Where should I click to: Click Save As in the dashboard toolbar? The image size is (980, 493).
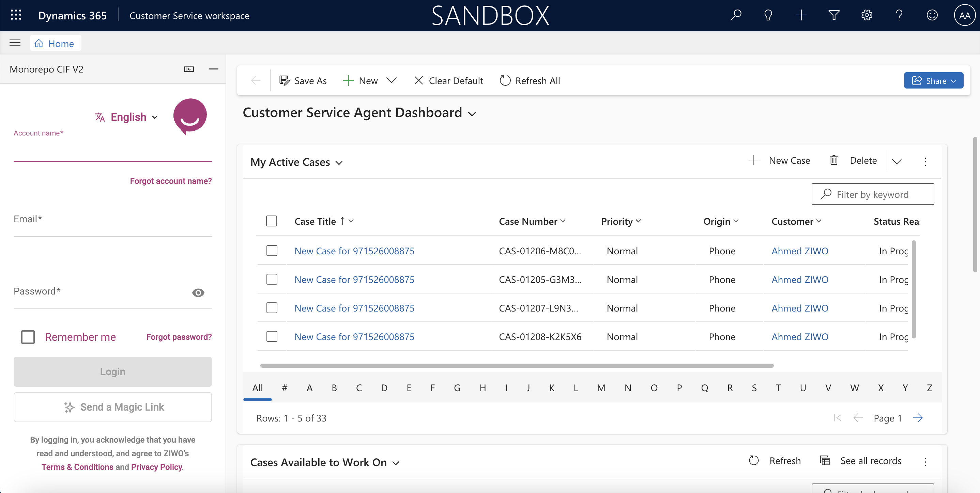[x=303, y=81]
